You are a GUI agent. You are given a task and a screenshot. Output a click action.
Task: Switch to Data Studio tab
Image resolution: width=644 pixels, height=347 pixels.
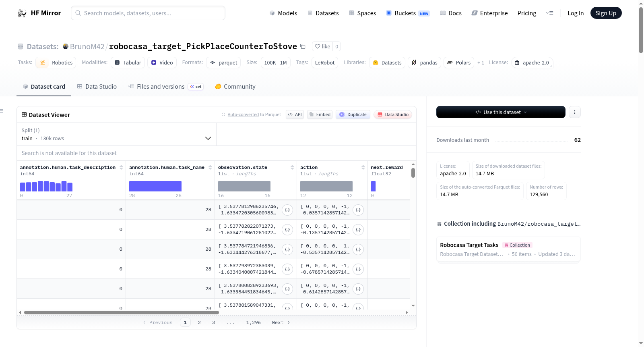(x=97, y=87)
